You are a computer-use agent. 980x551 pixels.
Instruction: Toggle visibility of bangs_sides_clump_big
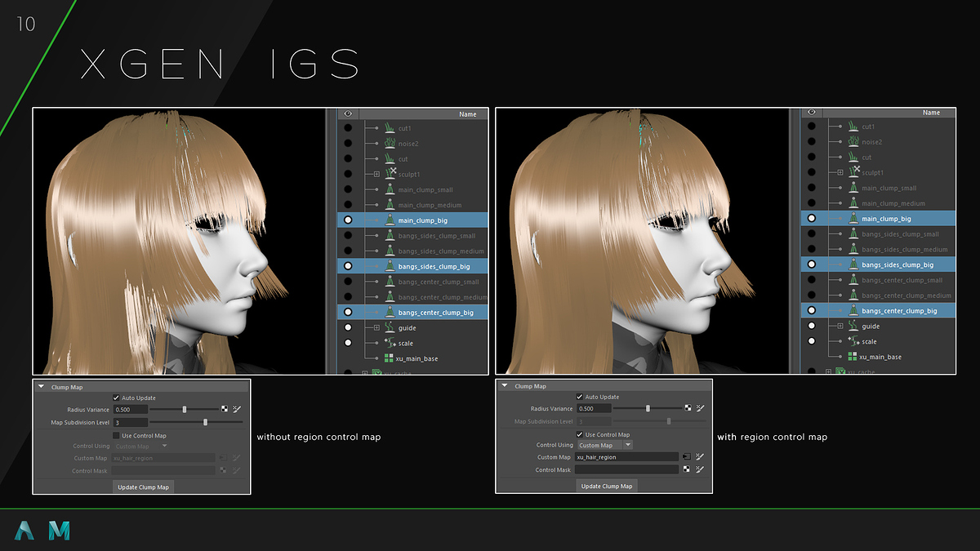click(x=348, y=266)
